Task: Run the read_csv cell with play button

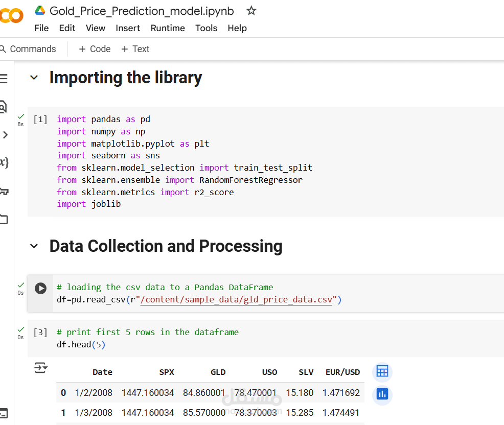Action: (x=40, y=288)
